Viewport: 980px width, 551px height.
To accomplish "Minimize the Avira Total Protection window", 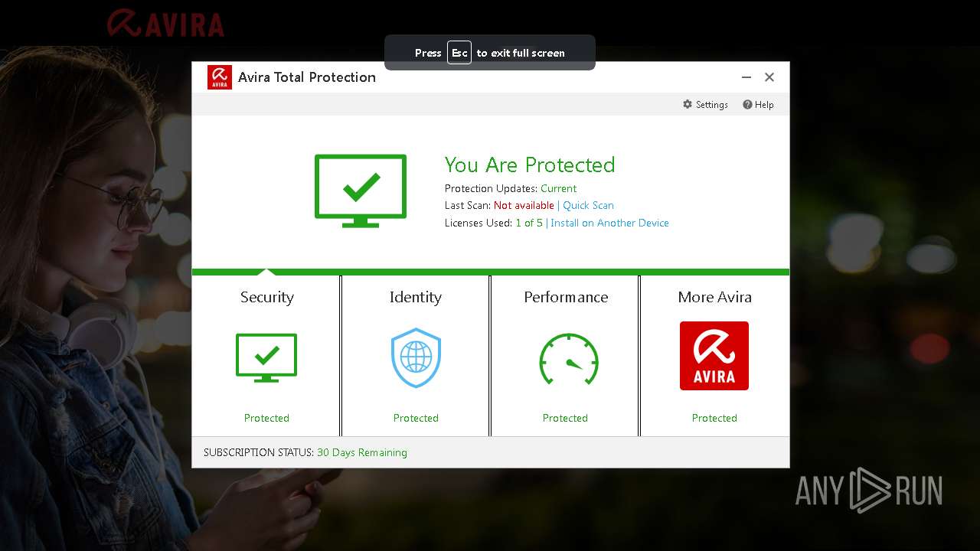I will click(746, 77).
